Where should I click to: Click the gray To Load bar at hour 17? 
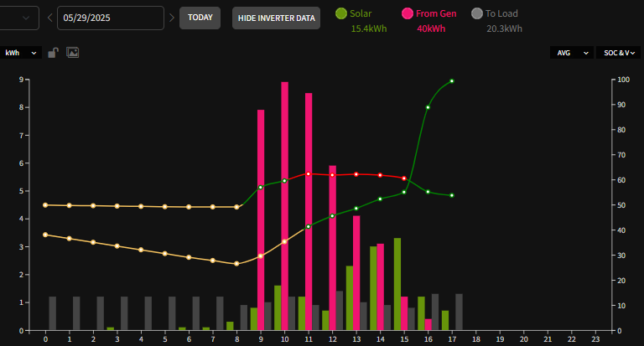(x=460, y=312)
